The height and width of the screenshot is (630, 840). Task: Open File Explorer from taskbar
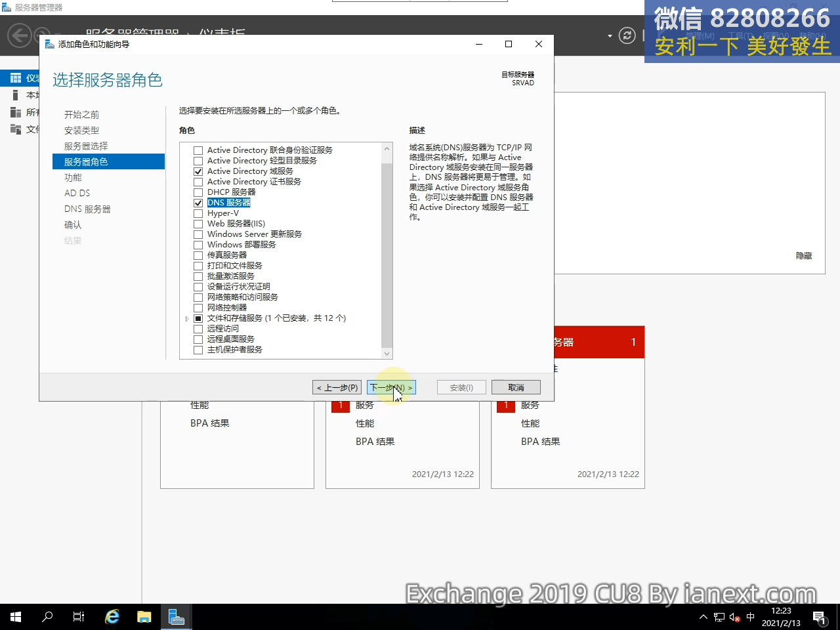click(x=144, y=617)
